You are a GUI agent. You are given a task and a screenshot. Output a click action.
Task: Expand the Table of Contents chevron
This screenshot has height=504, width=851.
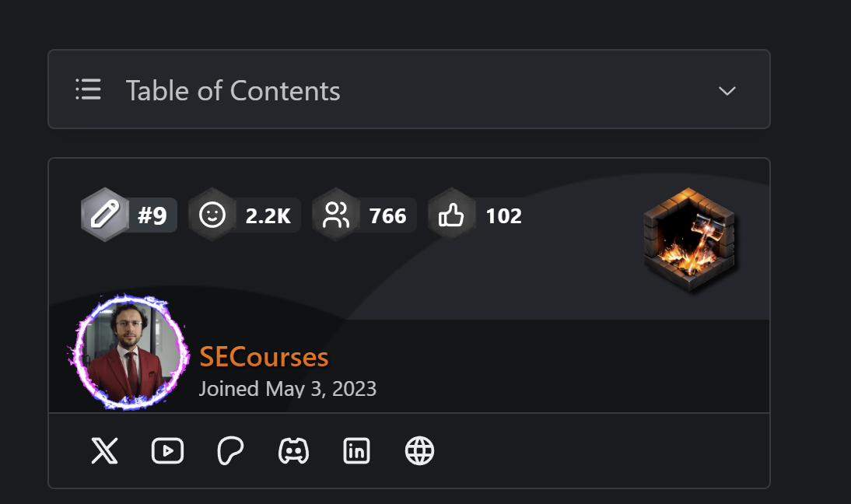coord(727,91)
